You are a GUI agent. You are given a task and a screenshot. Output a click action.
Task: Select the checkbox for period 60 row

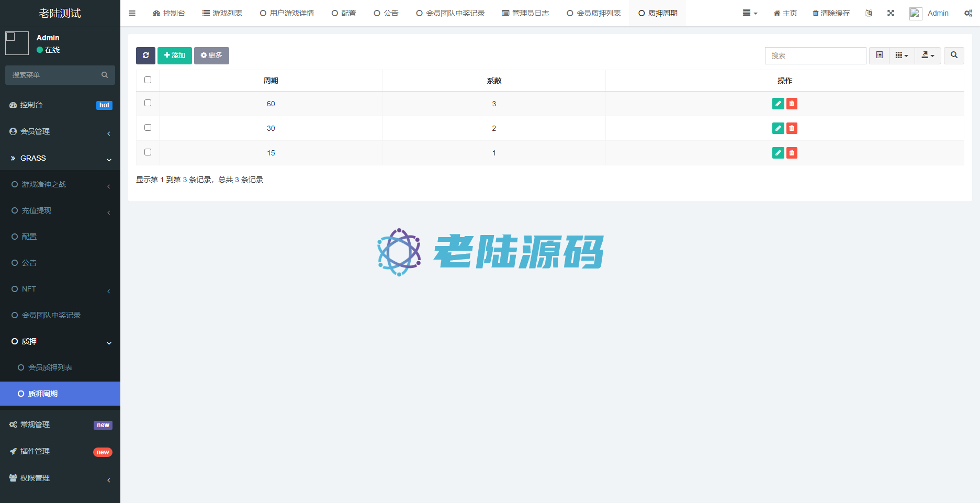click(148, 103)
